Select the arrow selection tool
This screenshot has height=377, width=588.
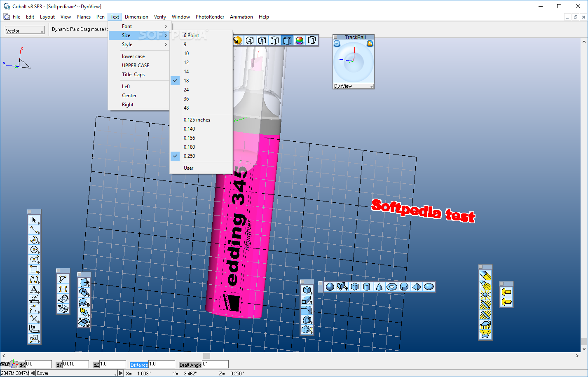pos(34,220)
